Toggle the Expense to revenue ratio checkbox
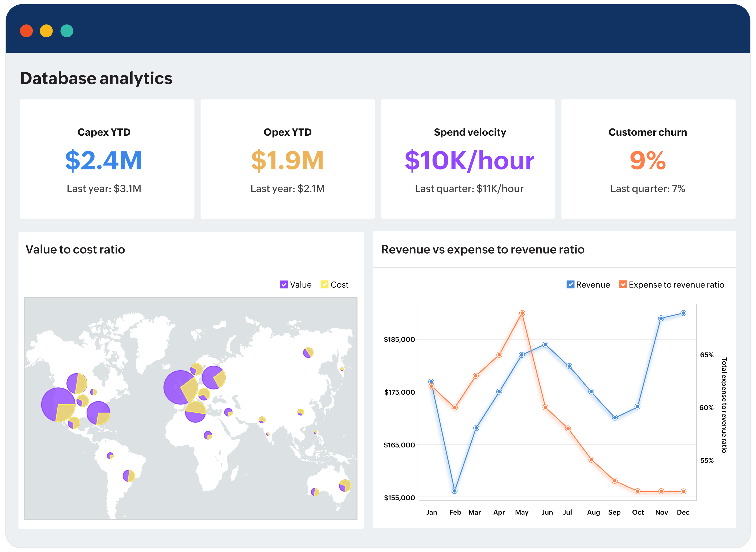 tap(623, 284)
